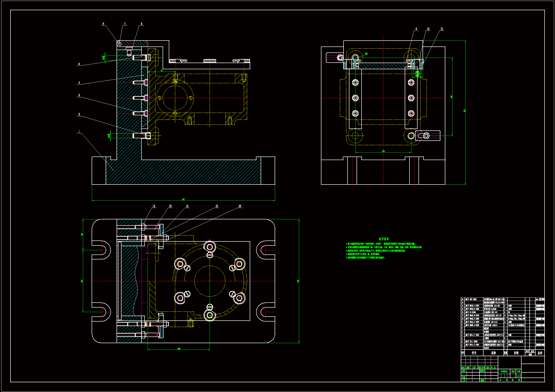555x392 pixels.
Task: Select part callout number 16 label
Action: [x=240, y=206]
